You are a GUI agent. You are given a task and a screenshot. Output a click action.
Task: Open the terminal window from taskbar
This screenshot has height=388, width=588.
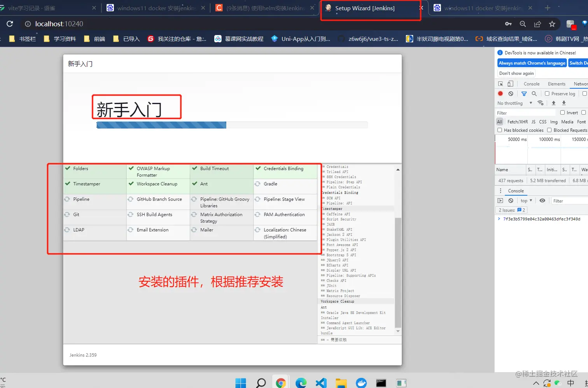point(381,383)
